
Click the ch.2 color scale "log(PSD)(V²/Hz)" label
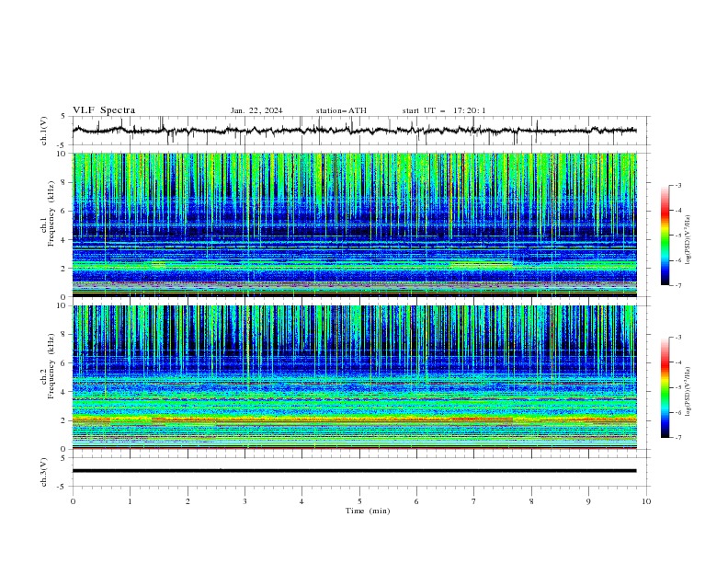tap(688, 392)
